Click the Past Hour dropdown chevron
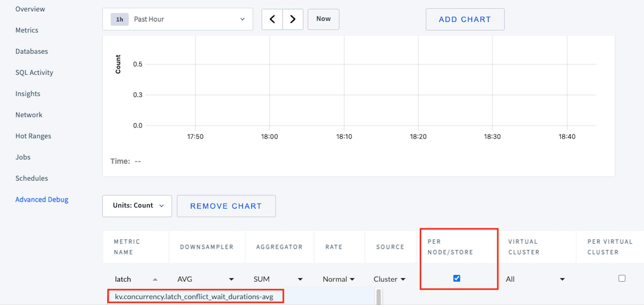The width and height of the screenshot is (644, 305). point(242,19)
